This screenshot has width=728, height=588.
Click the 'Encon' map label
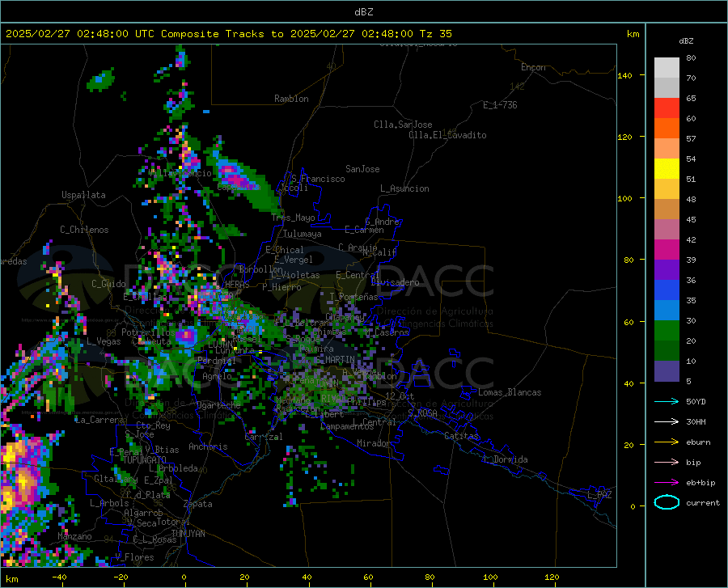click(x=533, y=67)
